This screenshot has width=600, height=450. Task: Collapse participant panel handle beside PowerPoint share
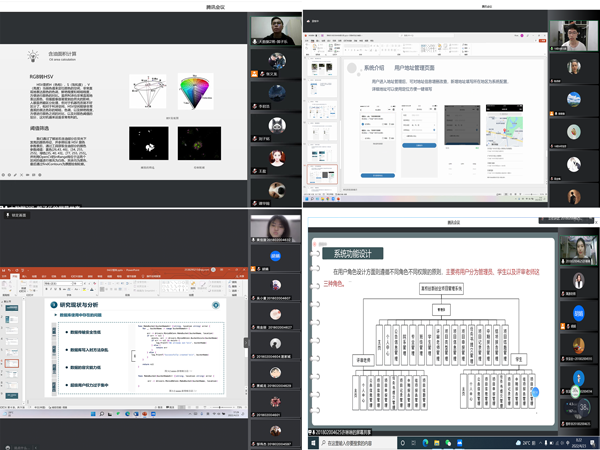[x=246, y=342]
